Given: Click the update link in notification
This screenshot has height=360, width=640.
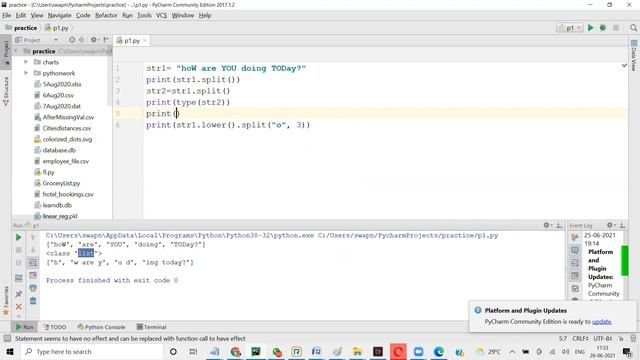Looking at the screenshot, I should pyautogui.click(x=602, y=322).
